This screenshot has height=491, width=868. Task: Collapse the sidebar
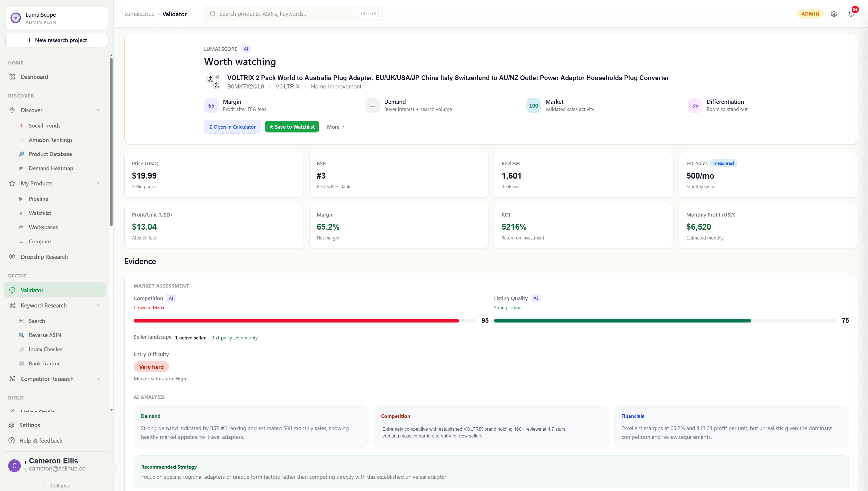(x=57, y=486)
